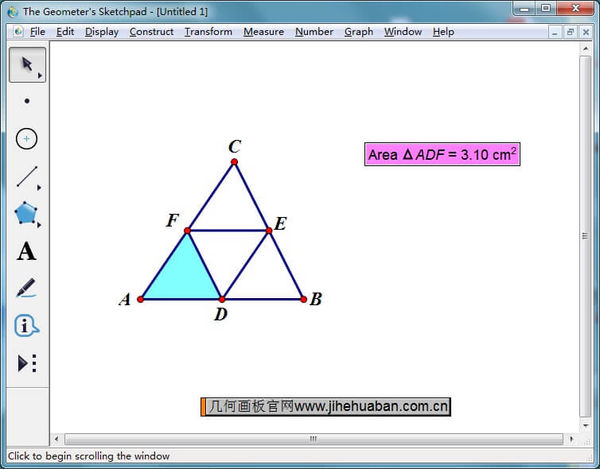Click the vertical scrollbar down arrow

tap(585, 425)
